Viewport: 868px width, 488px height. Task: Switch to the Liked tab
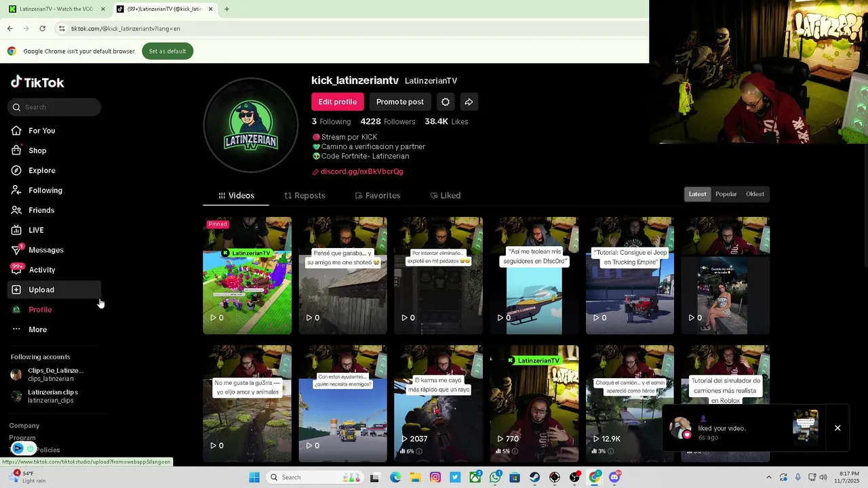(x=446, y=195)
